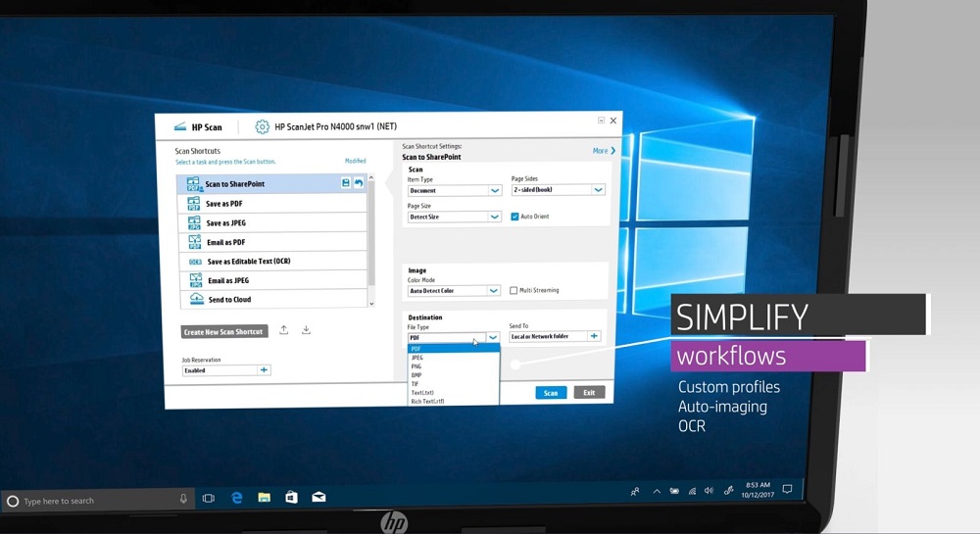Click the export shortcut upload arrow icon
This screenshot has width=980, height=534.
pos(283,330)
